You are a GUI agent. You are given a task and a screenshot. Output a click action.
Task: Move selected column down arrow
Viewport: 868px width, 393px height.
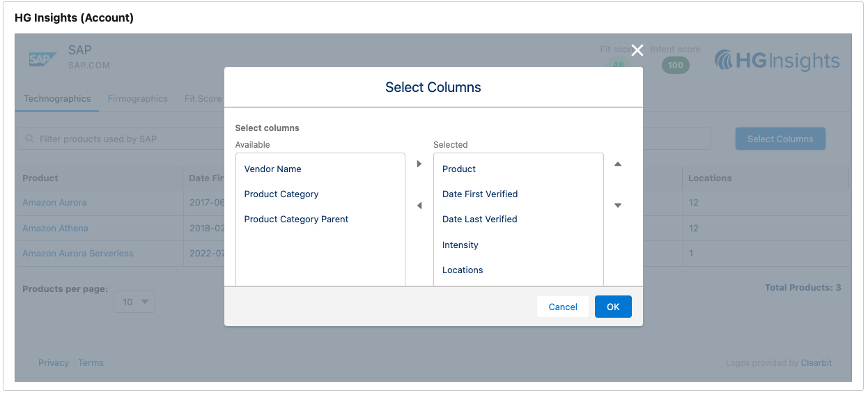pyautogui.click(x=617, y=206)
